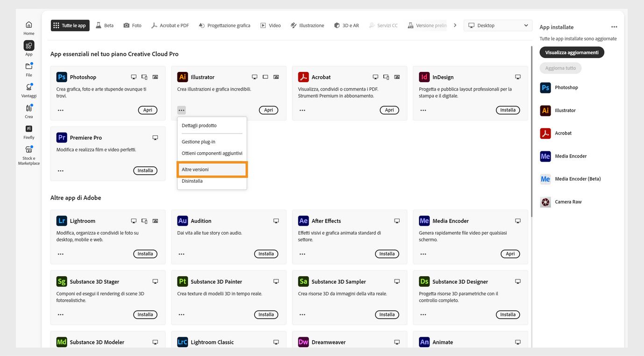Open more options for Photoshop card
Screen dimensions: 644x356
click(61, 110)
